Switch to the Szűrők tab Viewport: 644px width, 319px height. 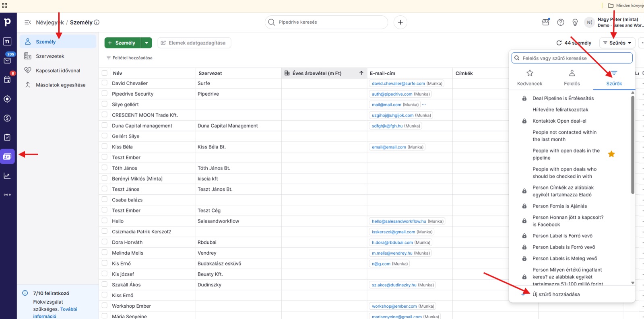pos(614,78)
